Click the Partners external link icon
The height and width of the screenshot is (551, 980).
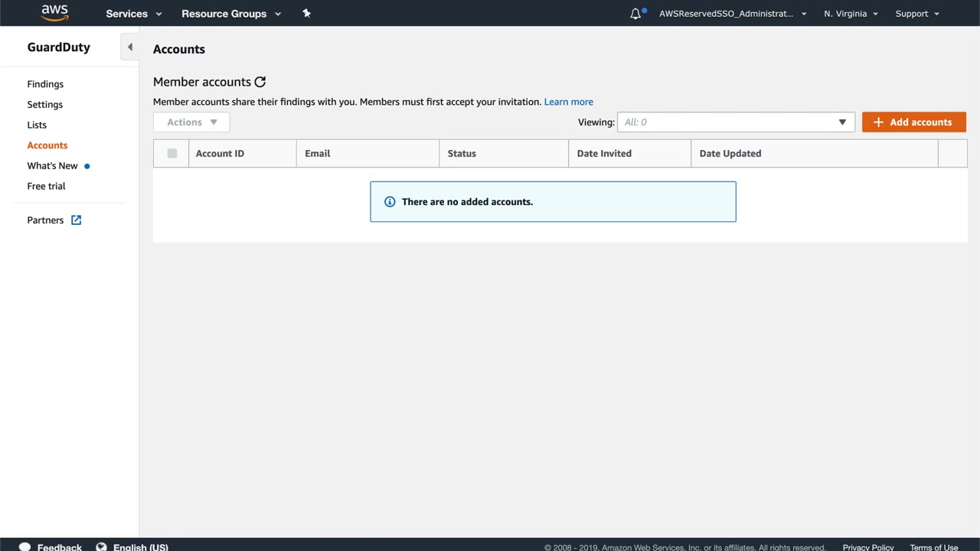pyautogui.click(x=76, y=220)
